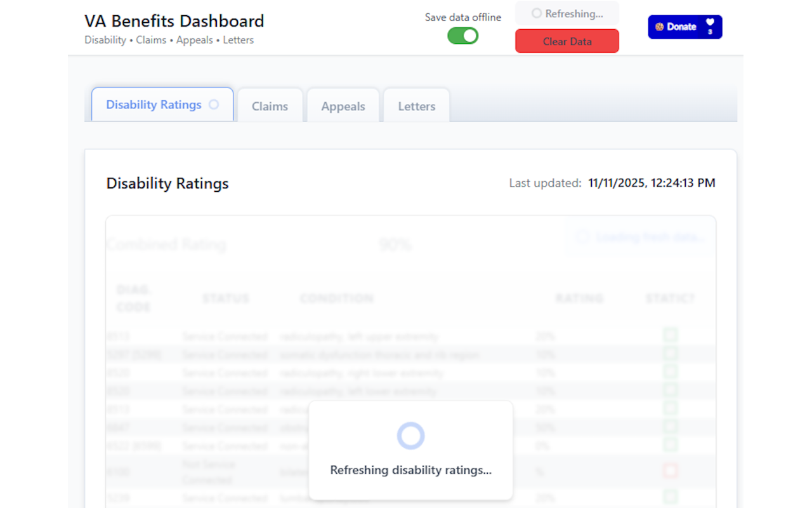Screen dimensions: 812x508
Task: Open the Donate button
Action: [685, 27]
